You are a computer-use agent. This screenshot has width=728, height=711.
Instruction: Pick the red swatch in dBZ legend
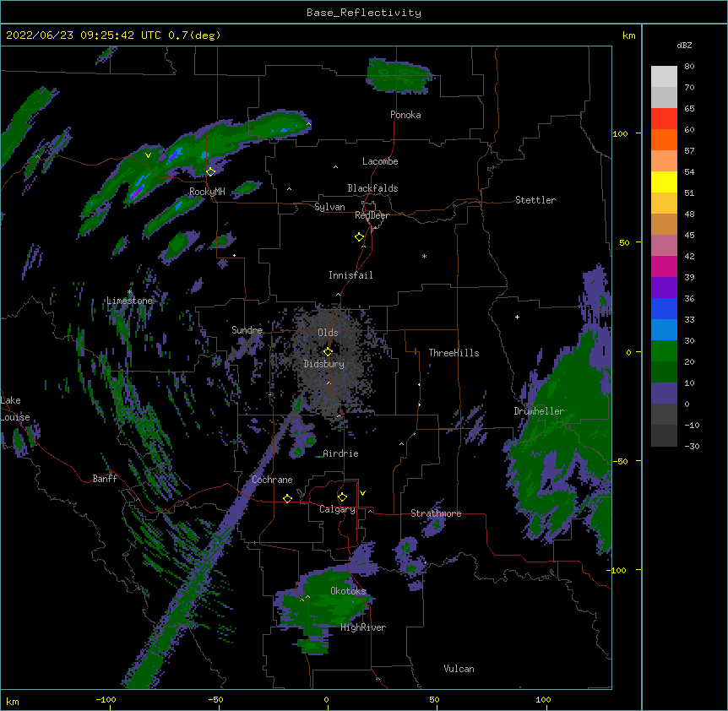coord(664,118)
